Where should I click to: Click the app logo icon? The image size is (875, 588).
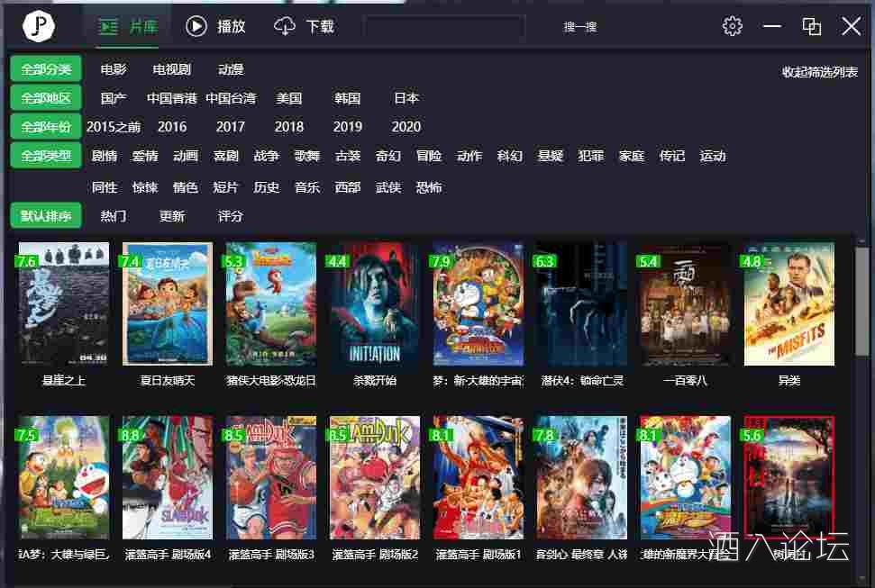tap(39, 25)
